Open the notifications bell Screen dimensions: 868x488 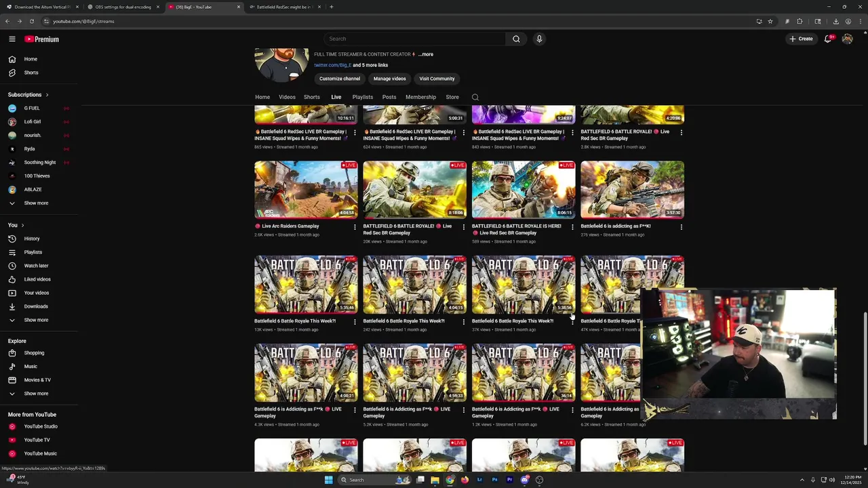point(828,39)
